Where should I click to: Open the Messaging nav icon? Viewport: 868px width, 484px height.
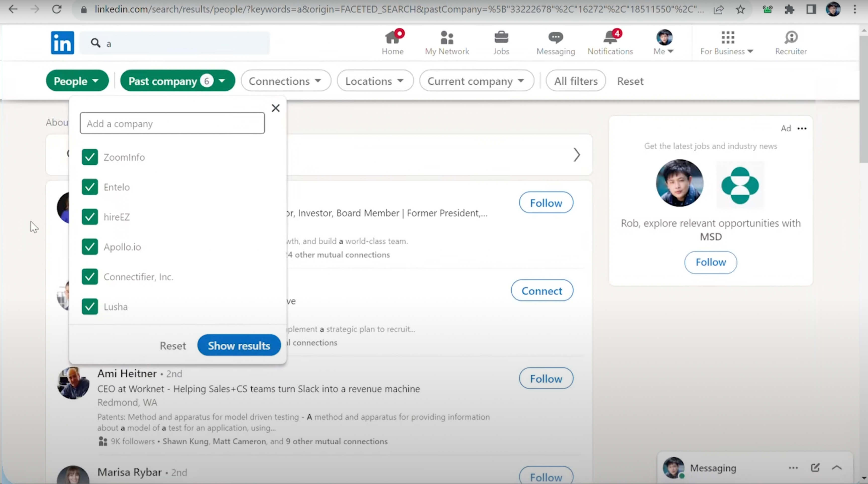pos(555,38)
